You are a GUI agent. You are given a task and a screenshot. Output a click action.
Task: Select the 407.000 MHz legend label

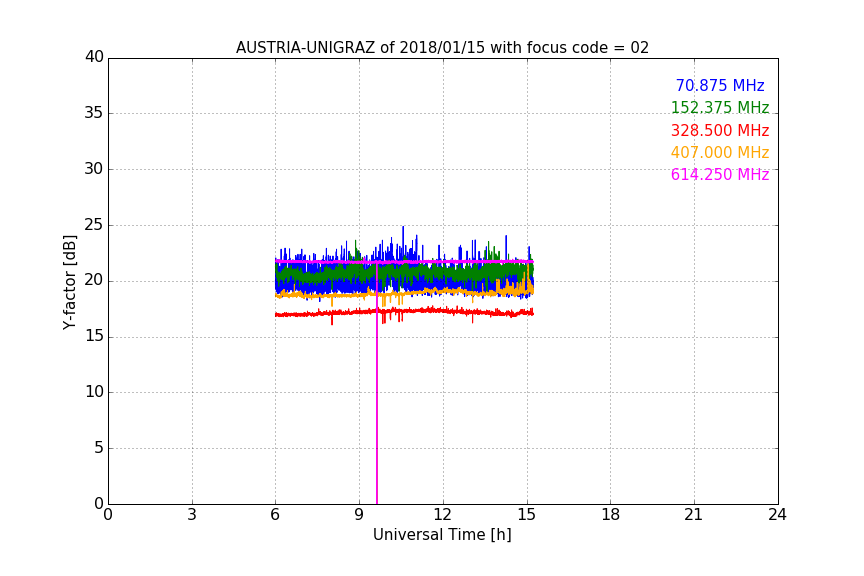click(x=720, y=152)
